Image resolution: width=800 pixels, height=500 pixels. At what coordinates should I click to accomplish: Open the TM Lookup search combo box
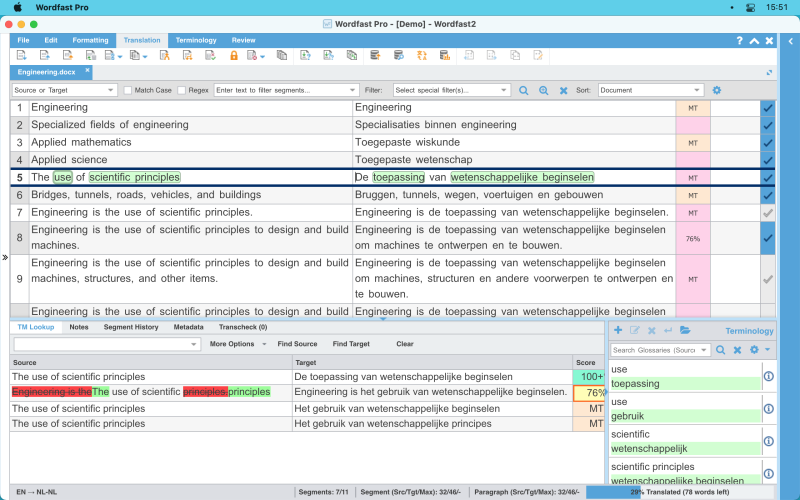[107, 344]
